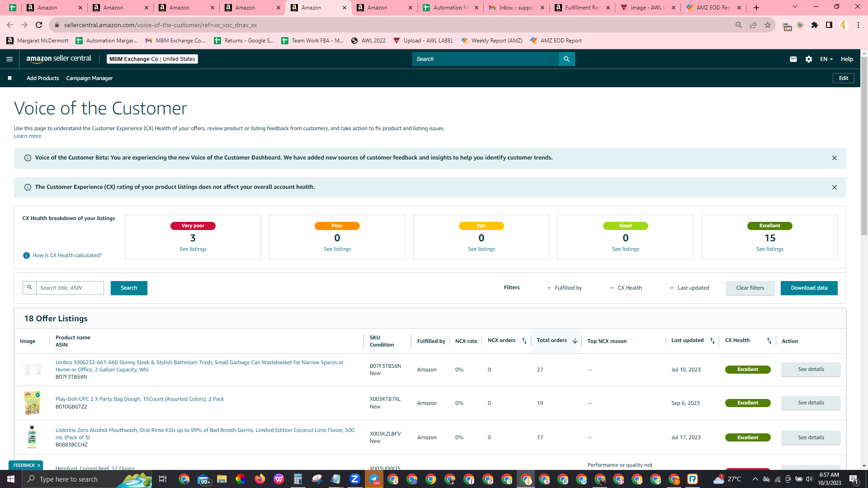Sort by Total orders down arrow
This screenshot has width=868, height=488.
(x=575, y=341)
